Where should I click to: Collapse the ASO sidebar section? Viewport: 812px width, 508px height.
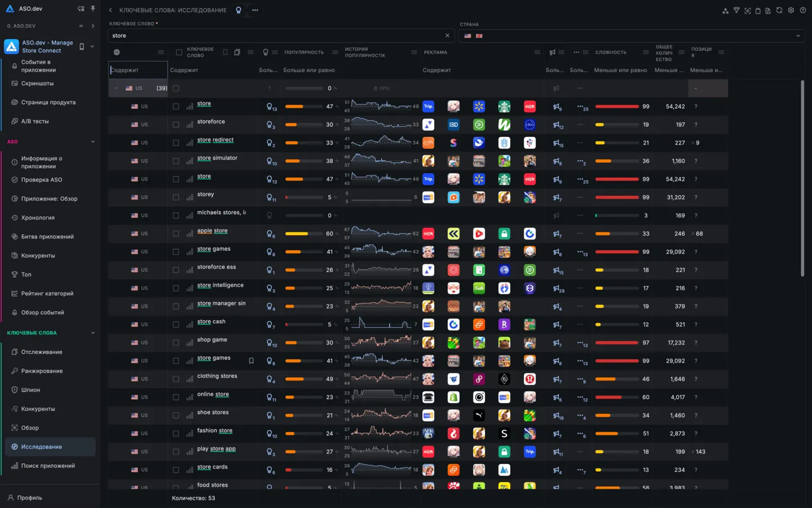click(93, 142)
